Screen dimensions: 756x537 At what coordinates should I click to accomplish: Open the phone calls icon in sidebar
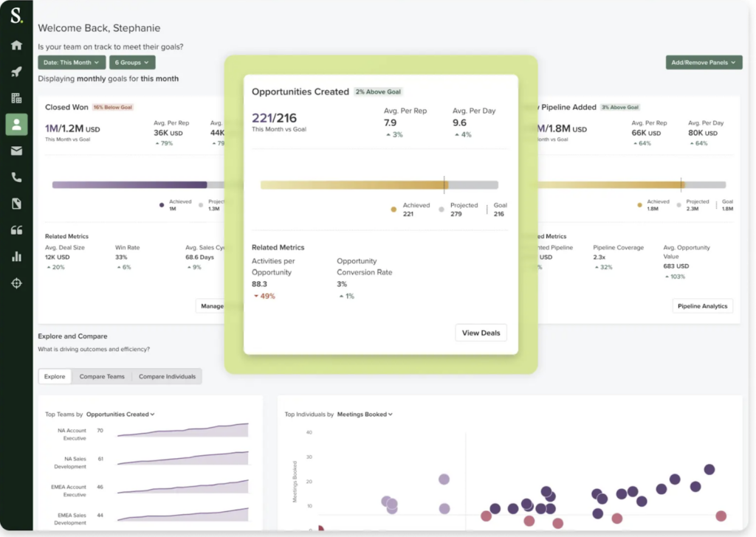click(x=16, y=177)
